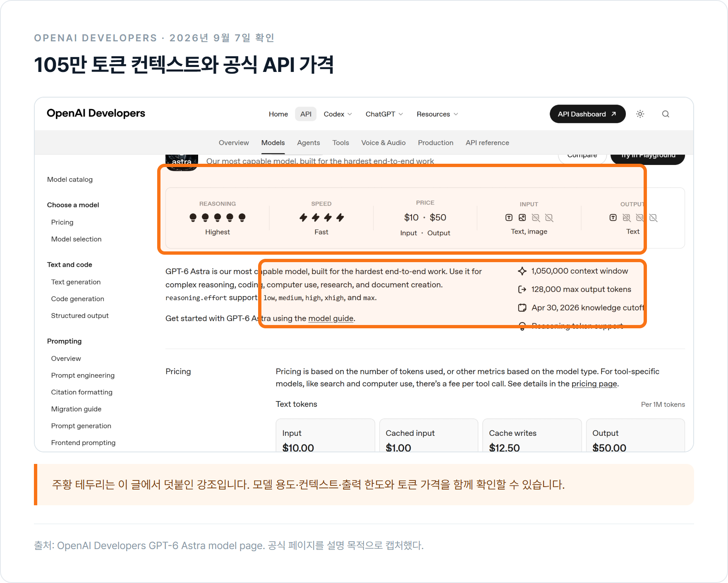Open Migration guide in sidebar

tap(76, 409)
